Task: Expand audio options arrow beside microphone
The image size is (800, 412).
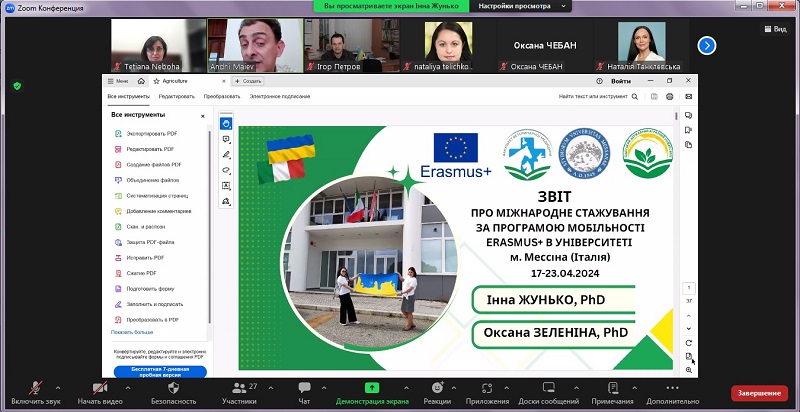Action: tap(58, 386)
